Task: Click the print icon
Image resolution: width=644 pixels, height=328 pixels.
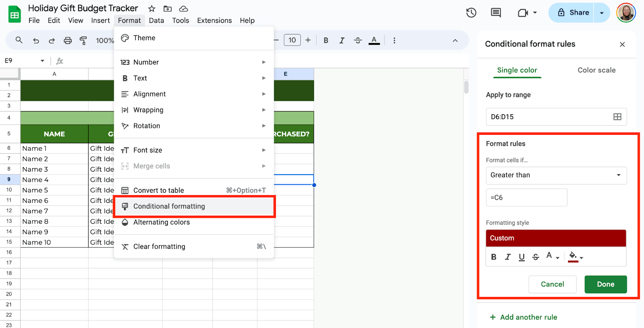Action: (x=68, y=40)
